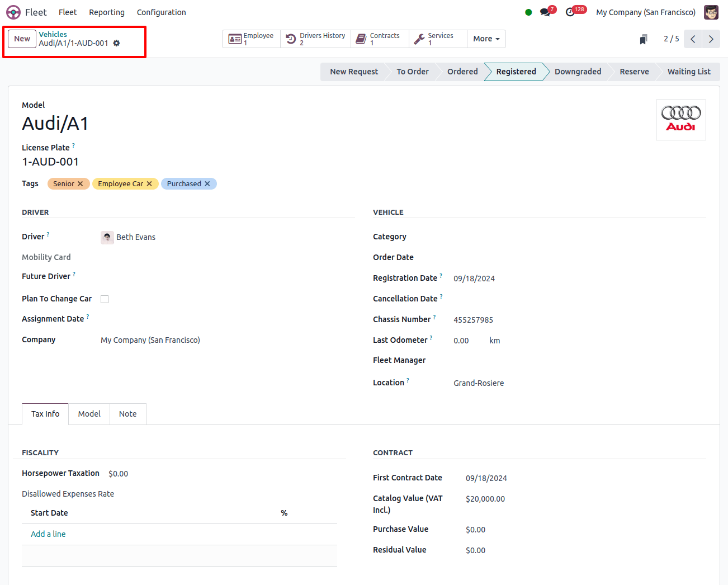This screenshot has height=585, width=728.
Task: Switch to the Note tab
Action: [128, 414]
